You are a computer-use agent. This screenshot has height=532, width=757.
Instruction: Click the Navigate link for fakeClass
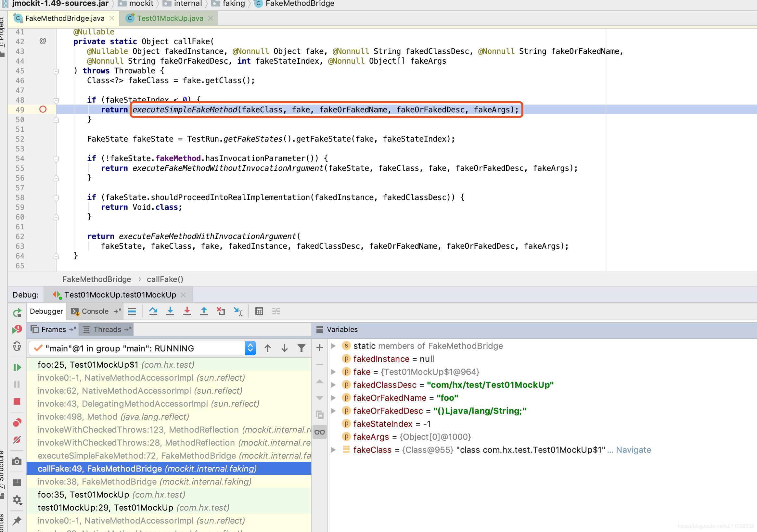(x=633, y=450)
